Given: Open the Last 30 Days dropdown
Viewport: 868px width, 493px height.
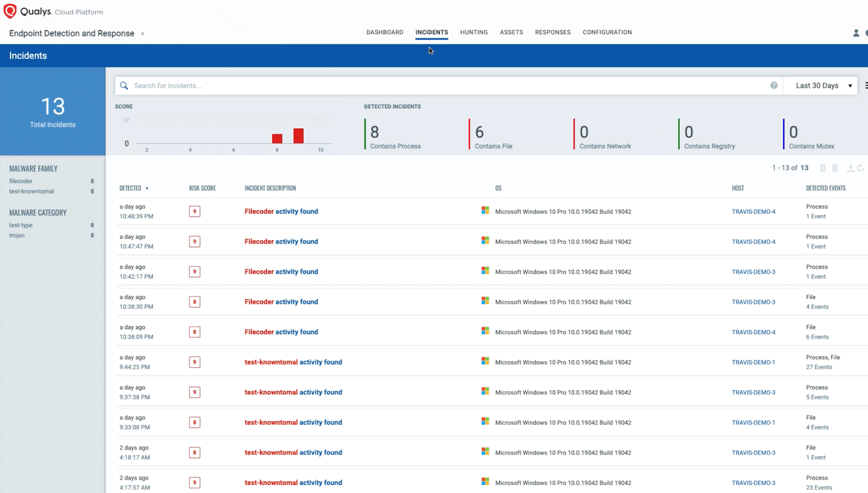Looking at the screenshot, I should 823,86.
